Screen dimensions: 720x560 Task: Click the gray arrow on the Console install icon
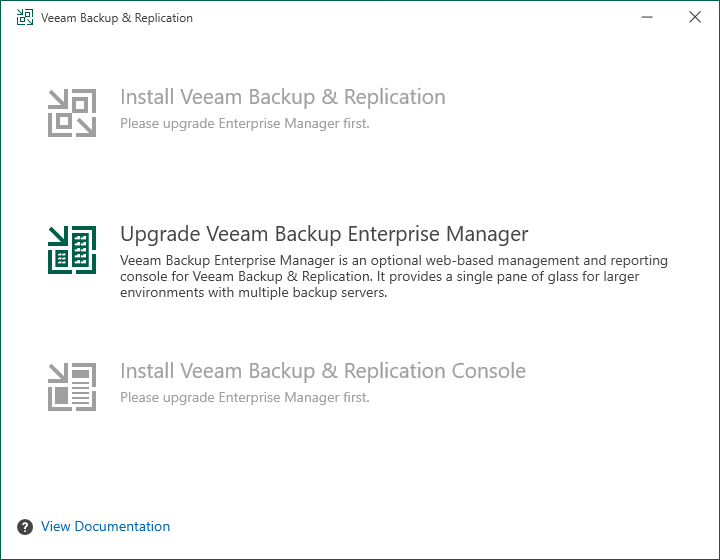[58, 373]
